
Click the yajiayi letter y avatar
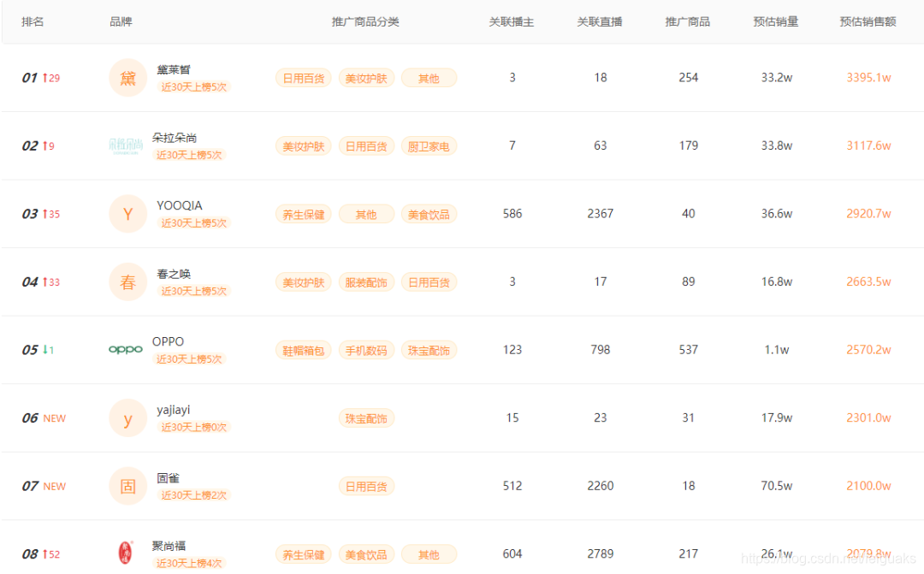click(x=127, y=418)
